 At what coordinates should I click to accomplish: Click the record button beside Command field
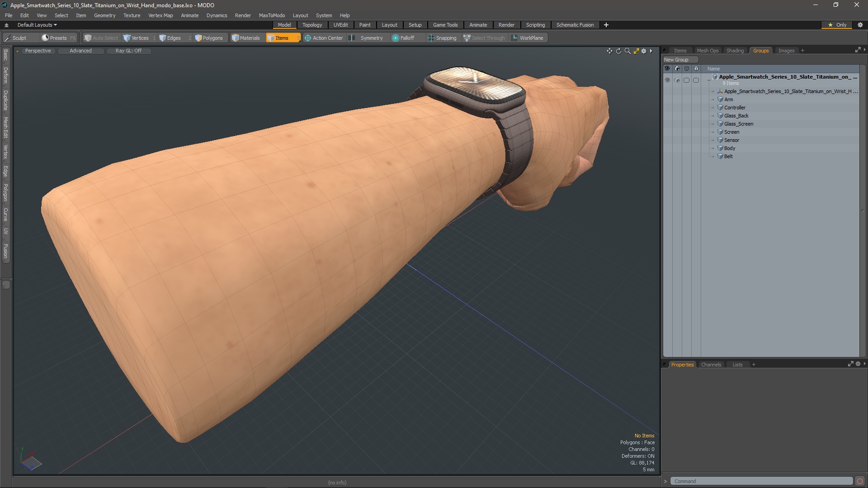click(859, 481)
